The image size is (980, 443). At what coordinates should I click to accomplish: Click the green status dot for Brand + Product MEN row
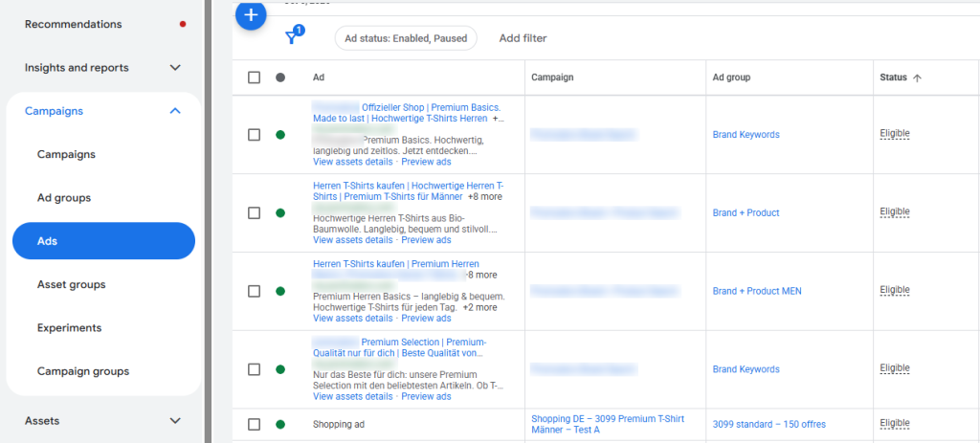point(280,291)
